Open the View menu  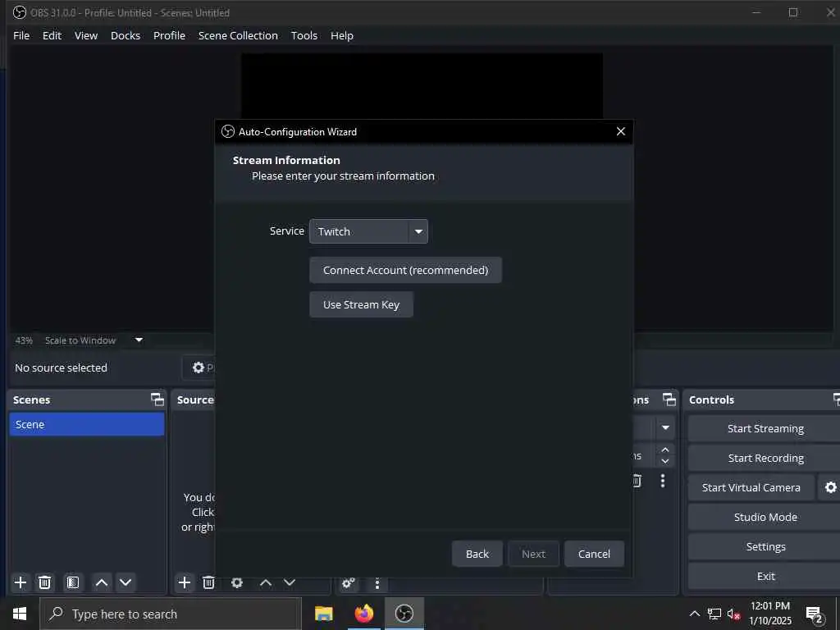pos(85,35)
